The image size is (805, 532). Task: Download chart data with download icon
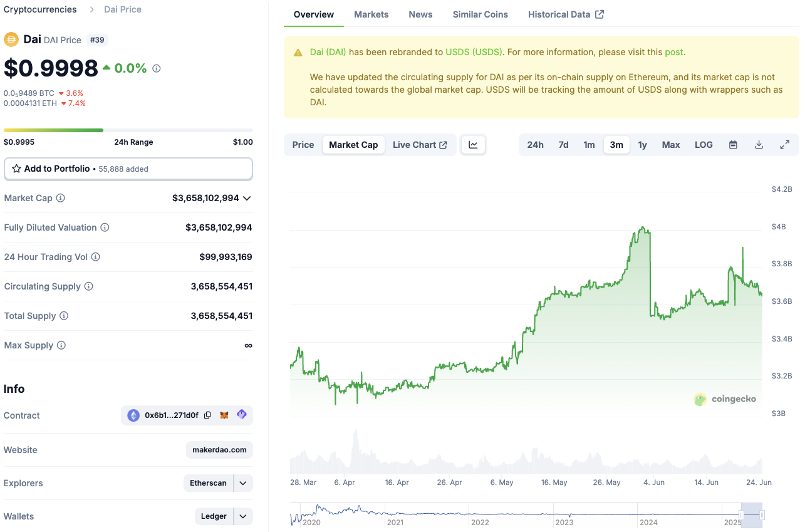[759, 145]
